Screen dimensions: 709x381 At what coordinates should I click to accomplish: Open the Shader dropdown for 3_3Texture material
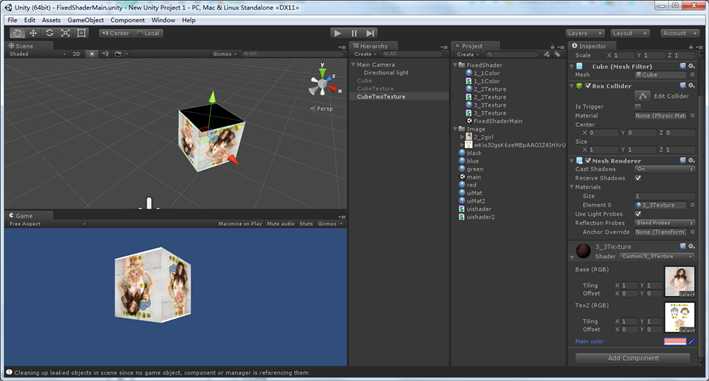[x=657, y=256]
